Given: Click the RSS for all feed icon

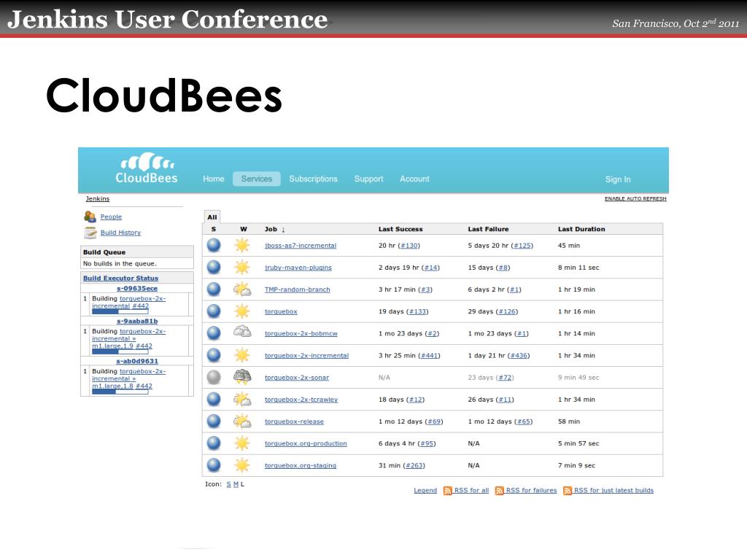Looking at the screenshot, I should (x=447, y=491).
